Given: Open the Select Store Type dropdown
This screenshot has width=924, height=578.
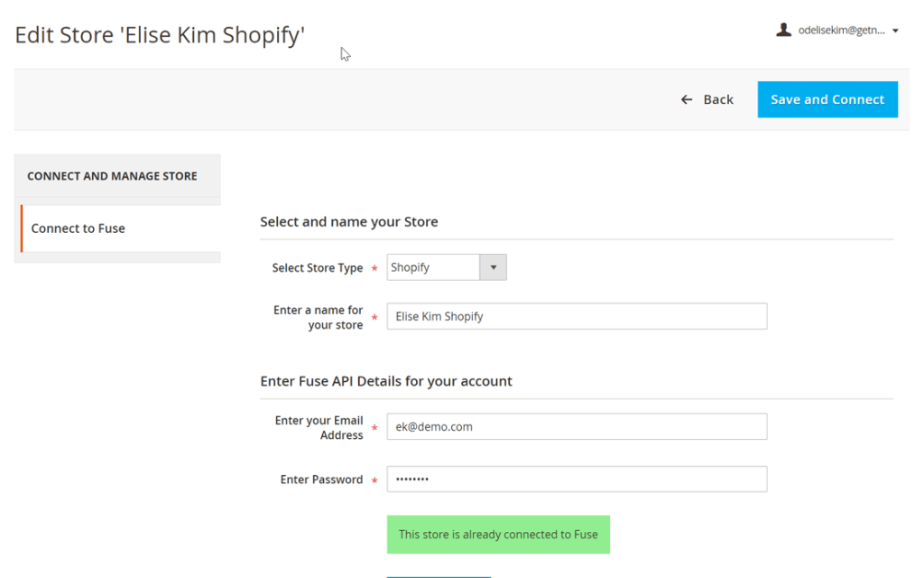Looking at the screenshot, I should pyautogui.click(x=447, y=267).
